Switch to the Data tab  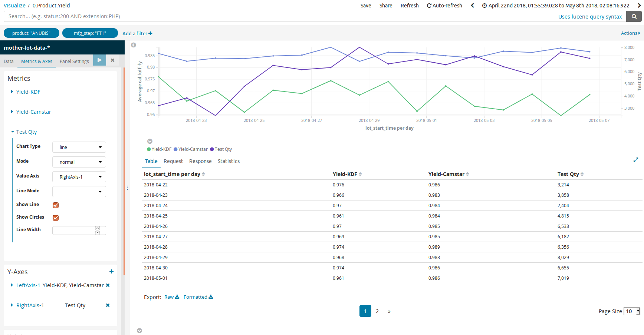9,62
